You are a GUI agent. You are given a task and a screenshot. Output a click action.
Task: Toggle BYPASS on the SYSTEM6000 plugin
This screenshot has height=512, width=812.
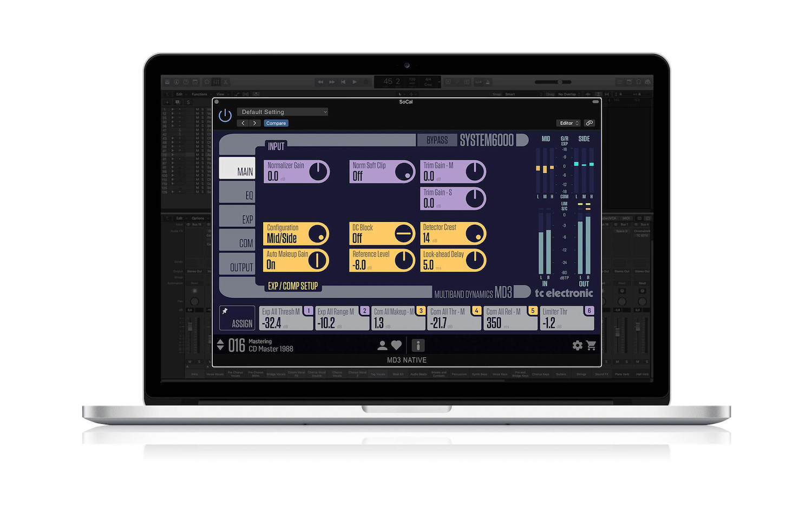(437, 140)
